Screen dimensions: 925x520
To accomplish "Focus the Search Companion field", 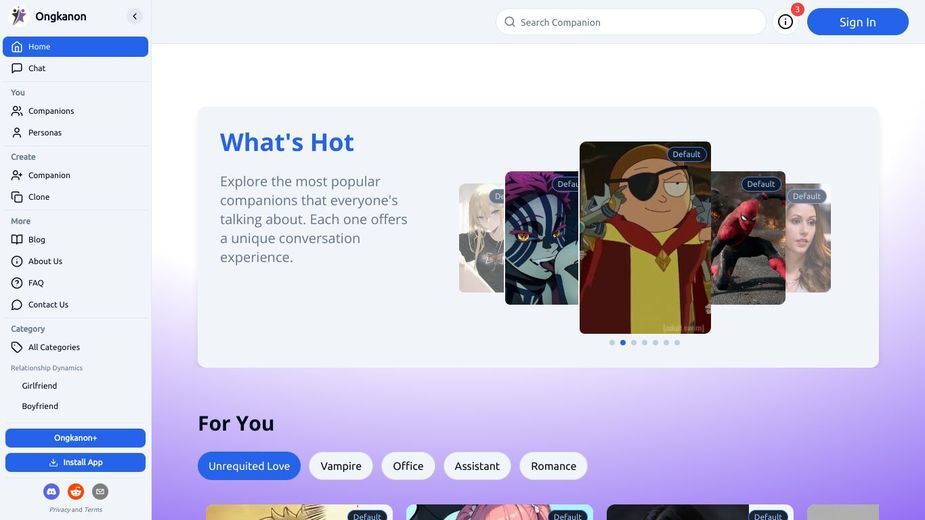I will click(631, 22).
